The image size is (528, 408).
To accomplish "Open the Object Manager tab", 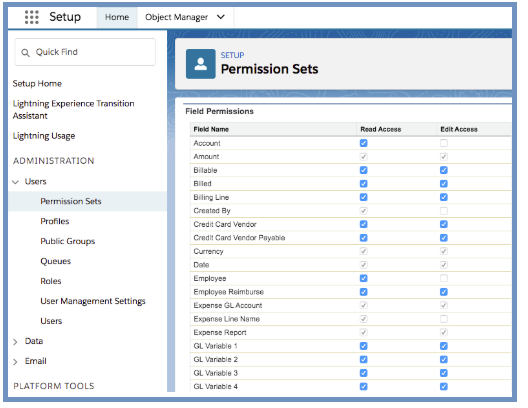I will coord(176,17).
